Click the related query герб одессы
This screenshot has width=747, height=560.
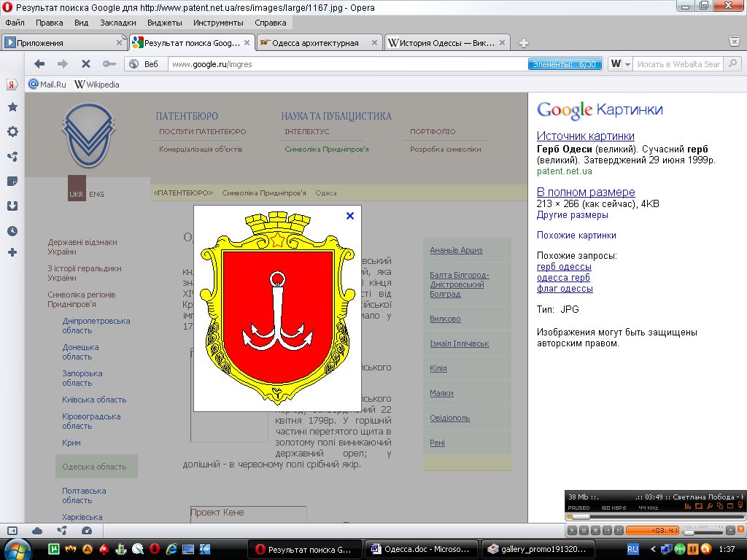pos(564,267)
